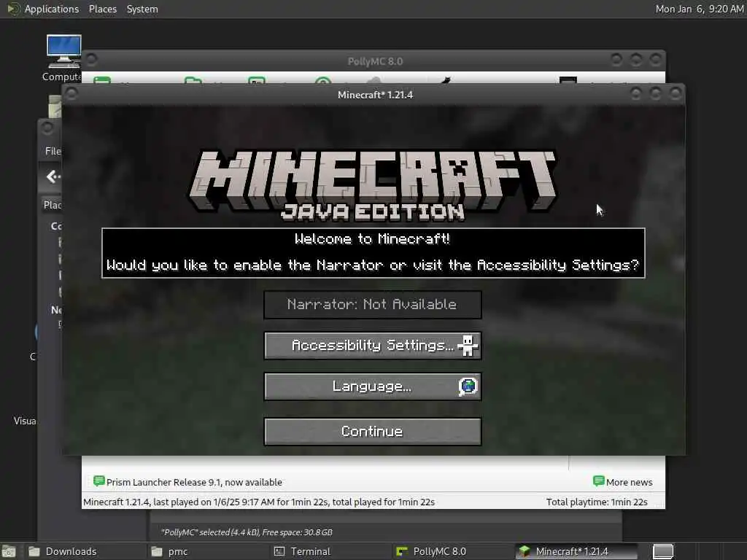
Task: Open the File menu in file manager window
Action: click(x=53, y=151)
